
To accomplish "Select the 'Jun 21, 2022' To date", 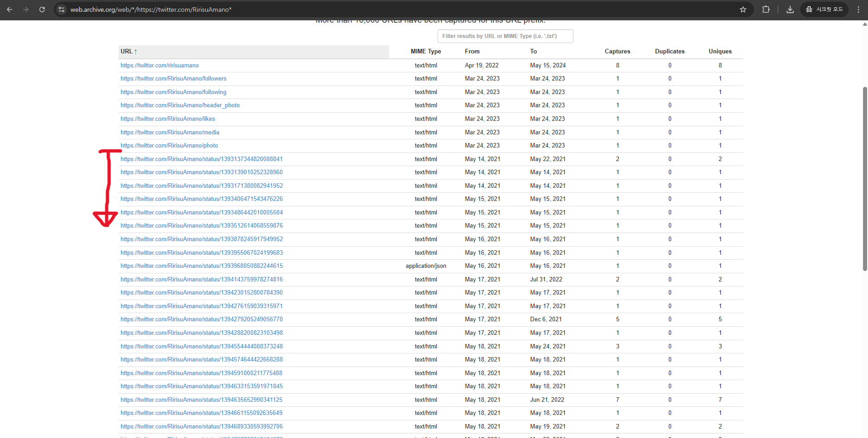I will tap(547, 400).
